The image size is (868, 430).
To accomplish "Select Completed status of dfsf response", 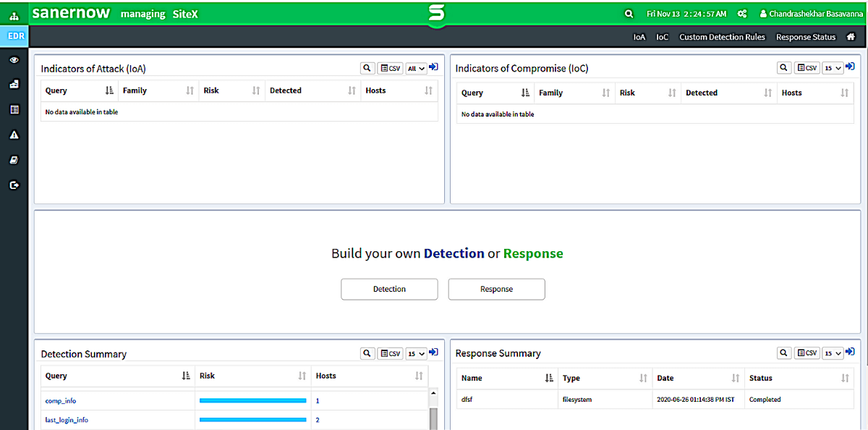I will 765,400.
